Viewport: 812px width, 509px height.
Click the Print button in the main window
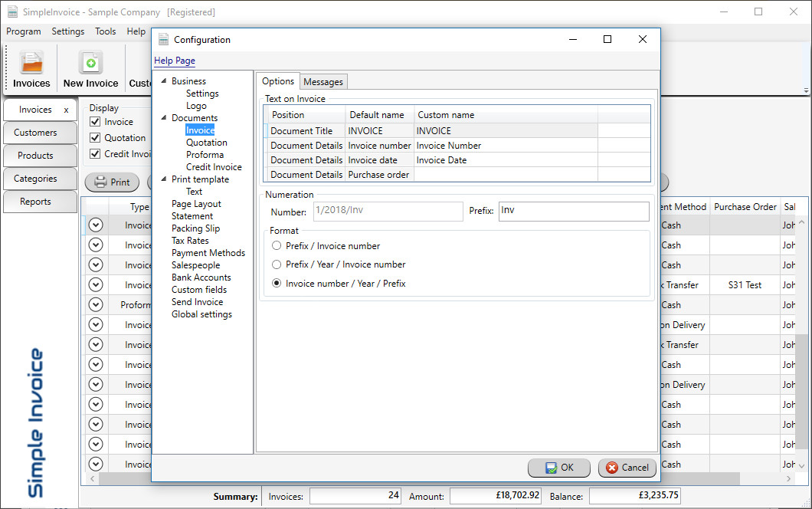click(x=112, y=182)
